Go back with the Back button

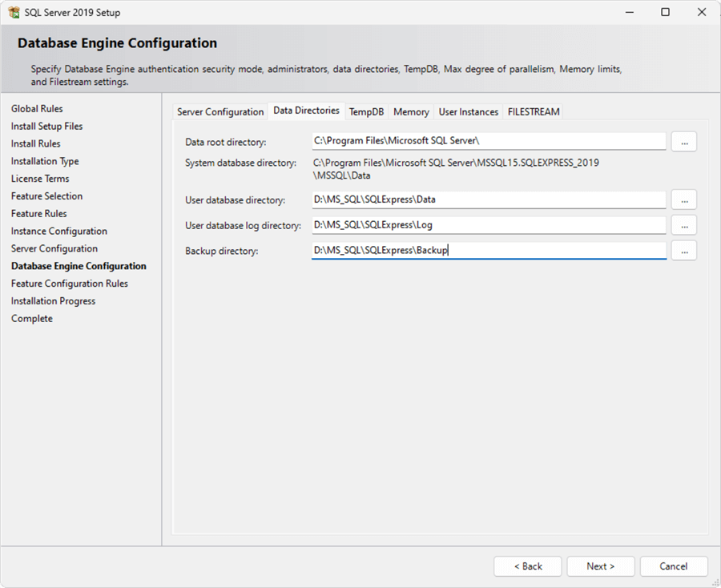pyautogui.click(x=528, y=566)
